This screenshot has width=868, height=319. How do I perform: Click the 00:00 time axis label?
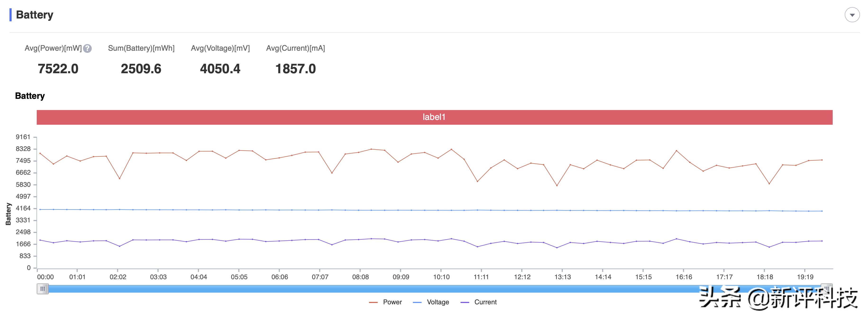pyautogui.click(x=45, y=277)
